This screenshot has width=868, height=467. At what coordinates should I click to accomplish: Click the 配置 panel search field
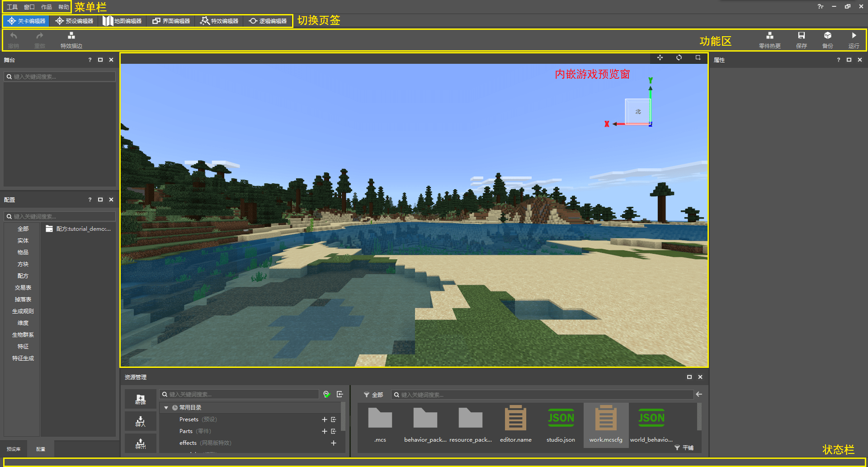60,217
